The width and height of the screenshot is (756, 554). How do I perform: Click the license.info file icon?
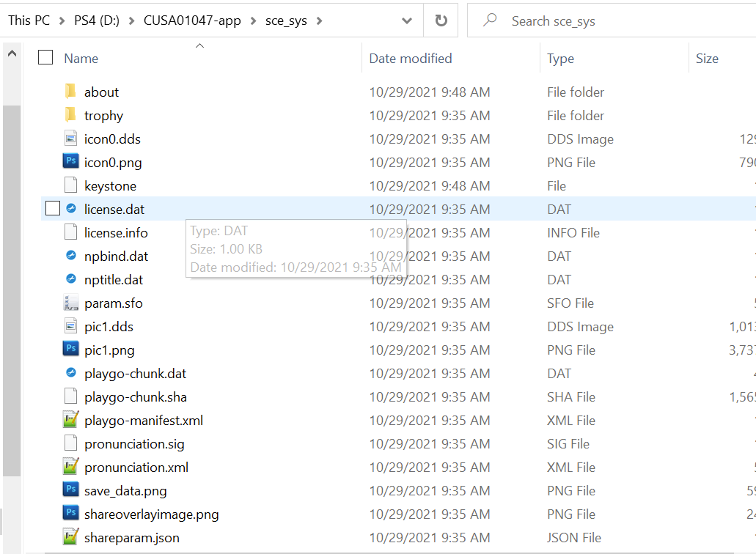[70, 232]
